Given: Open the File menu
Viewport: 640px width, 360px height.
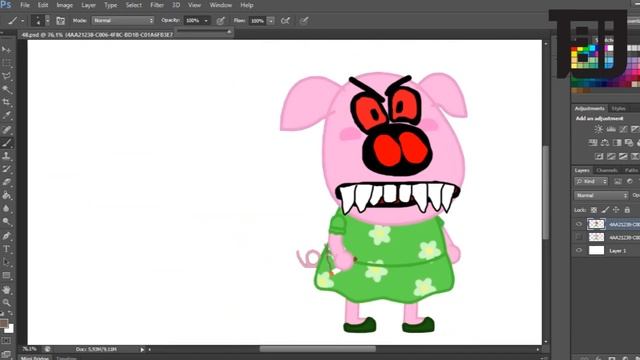Looking at the screenshot, I should (25, 5).
